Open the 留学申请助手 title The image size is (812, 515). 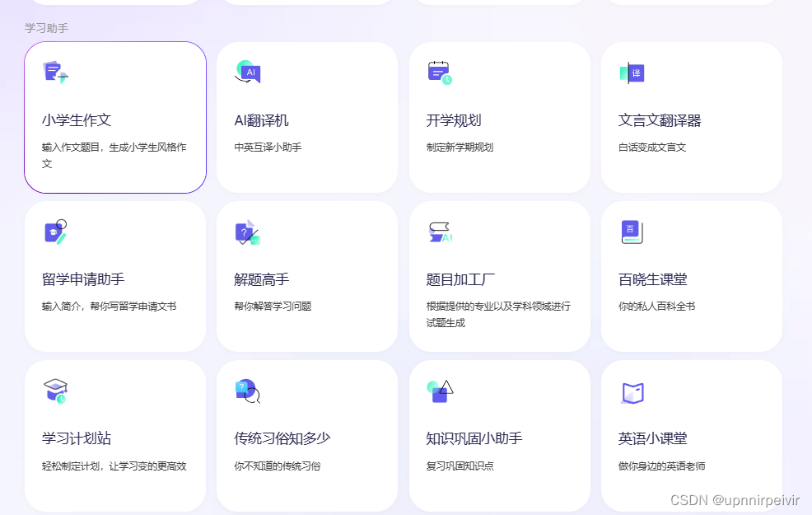click(83, 279)
